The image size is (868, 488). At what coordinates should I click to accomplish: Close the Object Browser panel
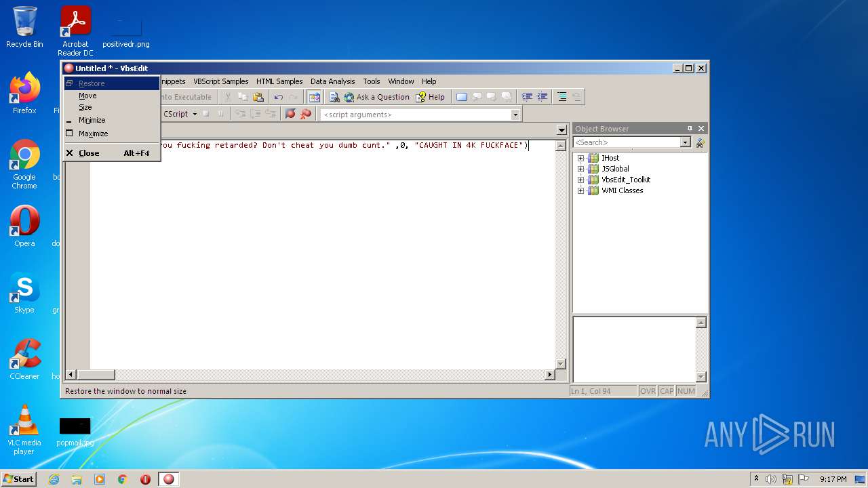click(x=701, y=129)
